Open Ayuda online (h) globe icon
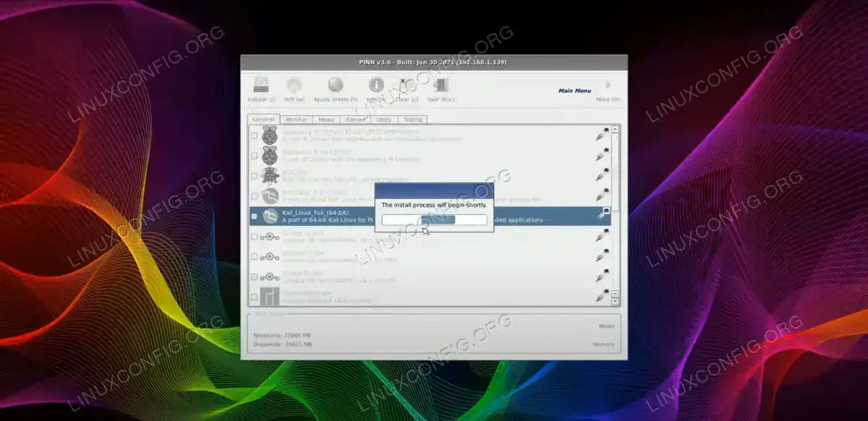 point(335,85)
